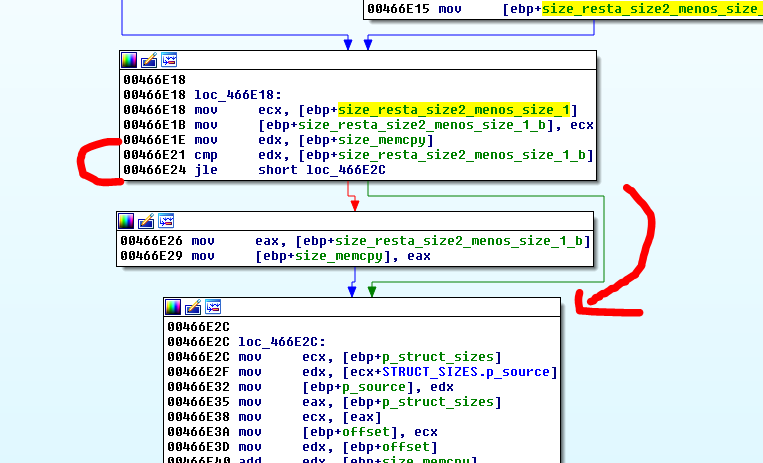
Task: Click graph icon on loc_466E18 block header
Action: click(169, 59)
